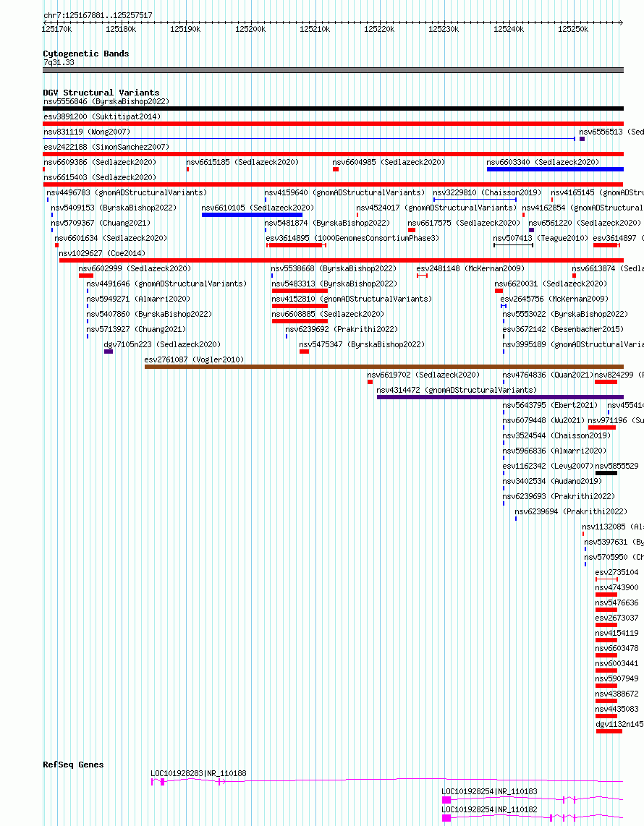Viewport: 644px width, 826px height.
Task: Select the nsv4491646 gnomAD variant label
Action: pos(166,284)
